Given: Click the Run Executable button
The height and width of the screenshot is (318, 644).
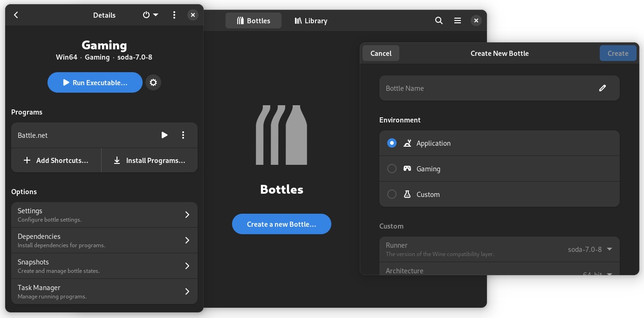Looking at the screenshot, I should (95, 82).
